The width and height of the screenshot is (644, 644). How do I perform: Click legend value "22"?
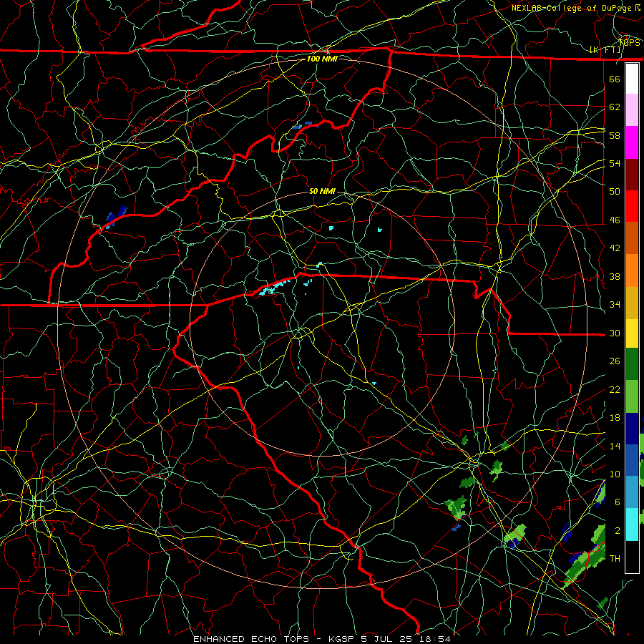coord(615,389)
